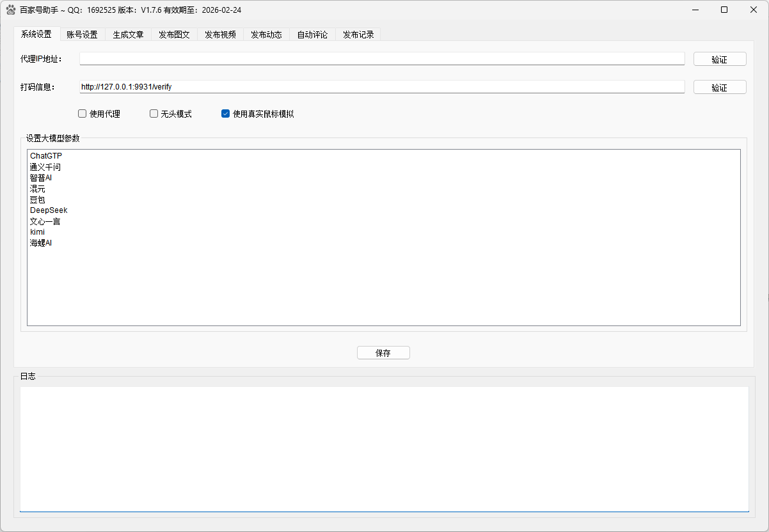Select DeepSeek in the model list

pyautogui.click(x=49, y=210)
